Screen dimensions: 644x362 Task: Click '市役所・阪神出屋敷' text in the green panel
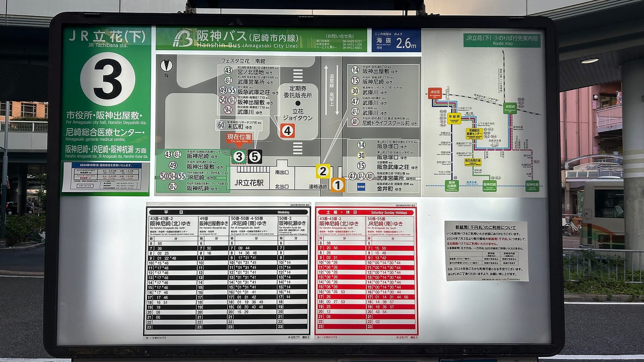[x=105, y=115]
